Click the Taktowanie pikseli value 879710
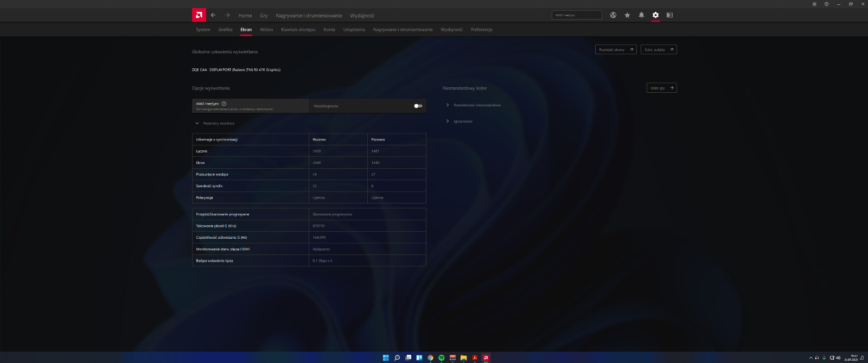 pyautogui.click(x=318, y=226)
